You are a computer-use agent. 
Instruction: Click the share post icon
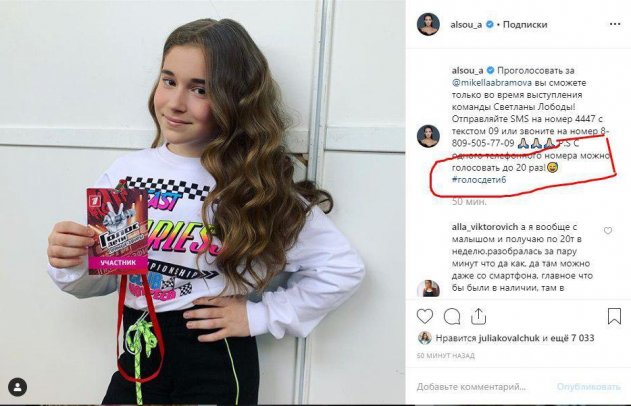[x=477, y=316]
